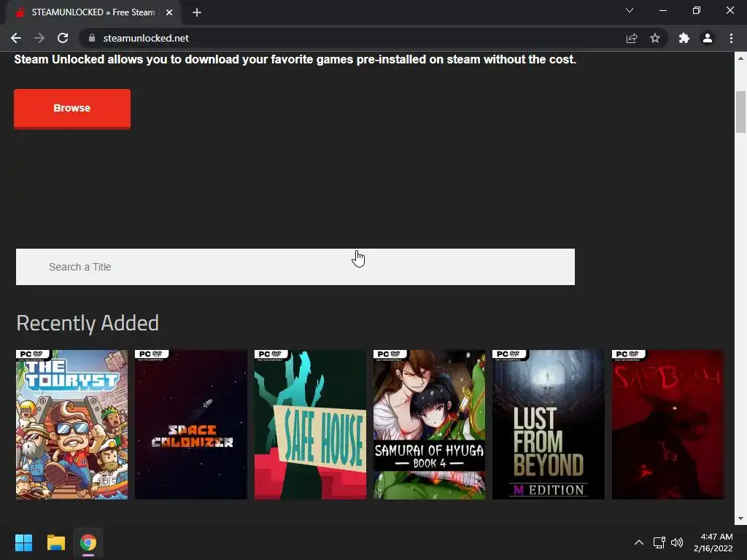
Task: Open the red Sarbuh game cover
Action: [667, 425]
